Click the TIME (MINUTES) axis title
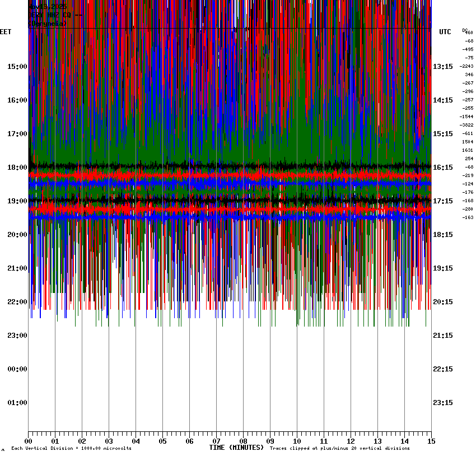Viewport: 476px width, 456px height. pyautogui.click(x=236, y=448)
